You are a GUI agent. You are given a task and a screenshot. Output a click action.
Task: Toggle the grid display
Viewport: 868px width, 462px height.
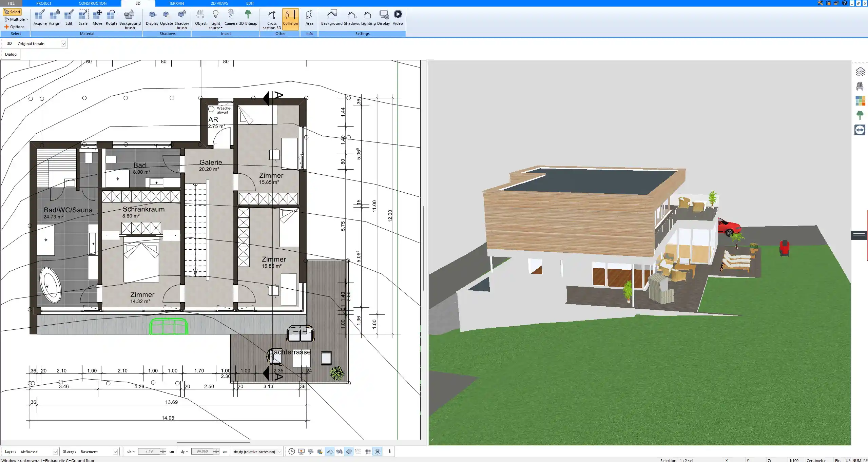coord(368,451)
